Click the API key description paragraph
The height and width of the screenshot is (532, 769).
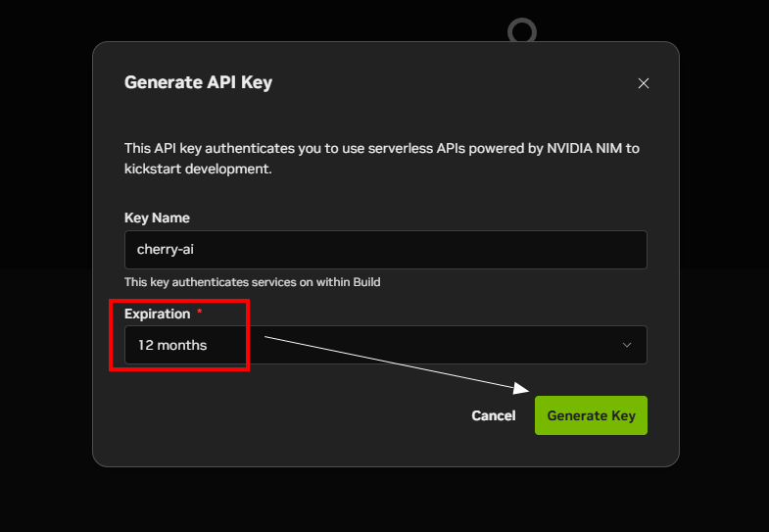(x=382, y=159)
